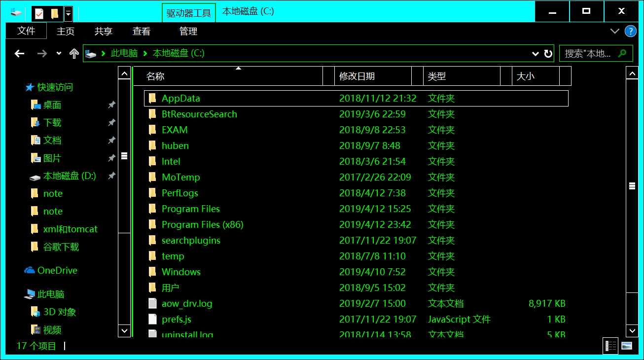Sort by the 修改日期 column header
Screen dimensions: 644x360
point(373,76)
